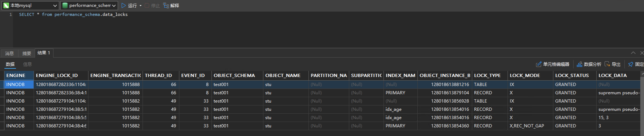This screenshot has width=644, height=136.
Task: Switch to the 消息 tab
Action: (9, 53)
